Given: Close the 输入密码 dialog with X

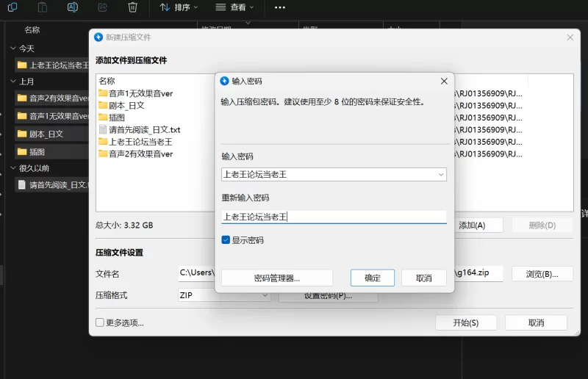Looking at the screenshot, I should pyautogui.click(x=443, y=81).
